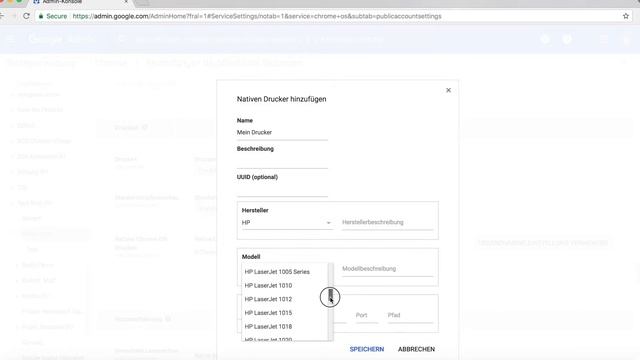Close the Nativen Drucker hinzufügen dialog
This screenshot has width=640, height=360.
[x=448, y=90]
